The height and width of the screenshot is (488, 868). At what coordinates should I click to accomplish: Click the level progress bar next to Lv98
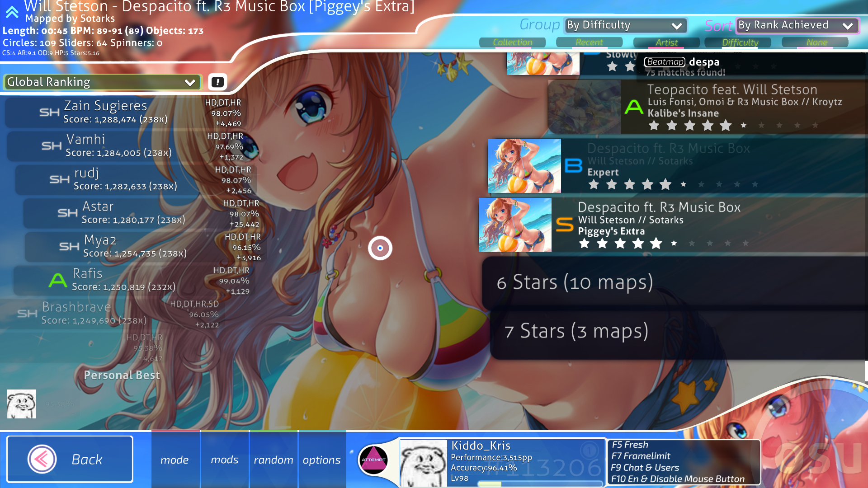(x=540, y=483)
